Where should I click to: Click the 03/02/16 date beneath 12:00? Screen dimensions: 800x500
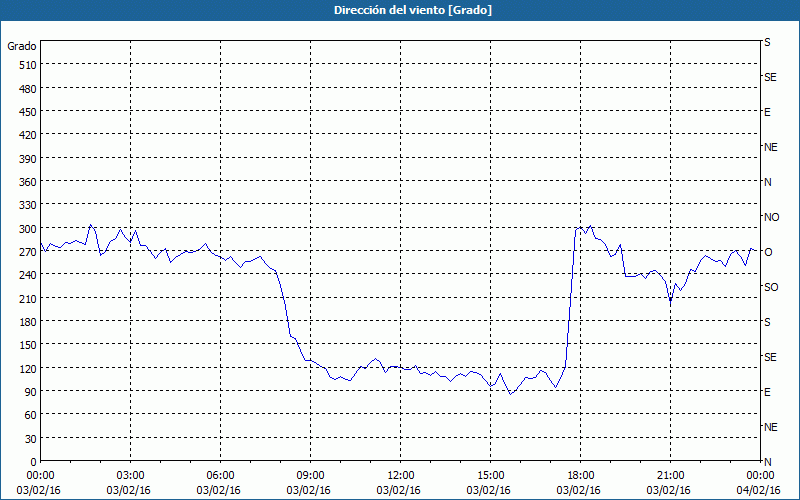398,490
